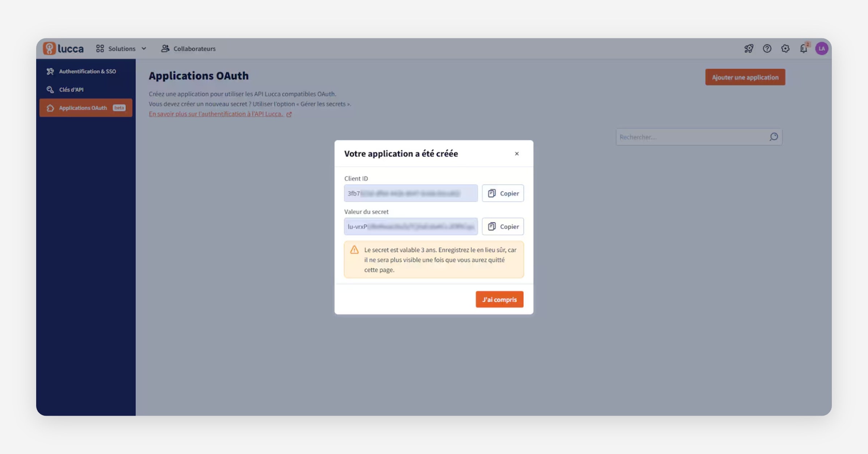Confirm with J'ai compris button

click(x=499, y=299)
